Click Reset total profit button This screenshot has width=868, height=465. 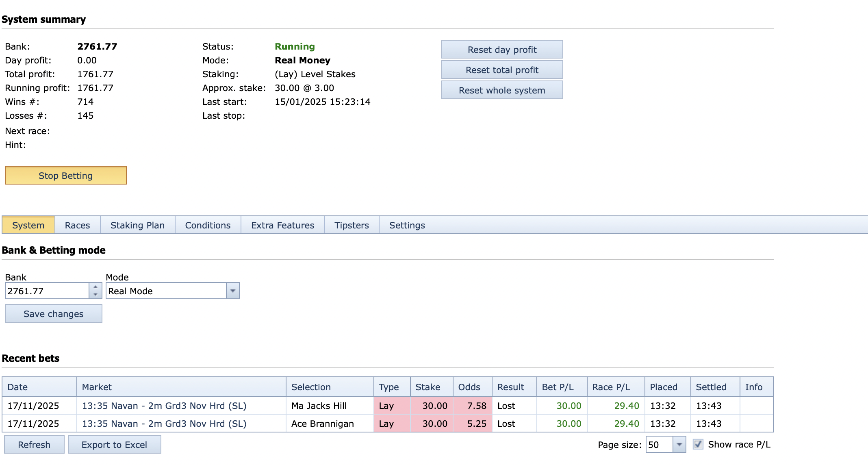click(x=502, y=70)
